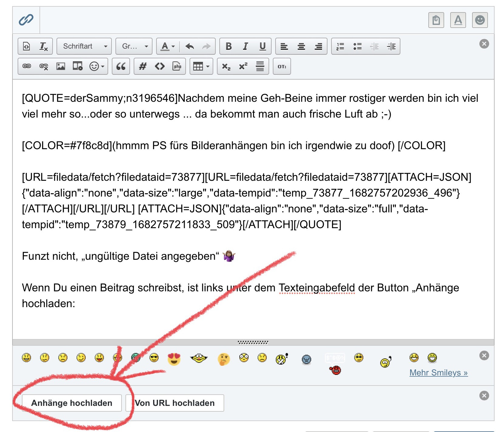The image size is (504, 432).
Task: Click Anhänge hochladen button
Action: [72, 403]
